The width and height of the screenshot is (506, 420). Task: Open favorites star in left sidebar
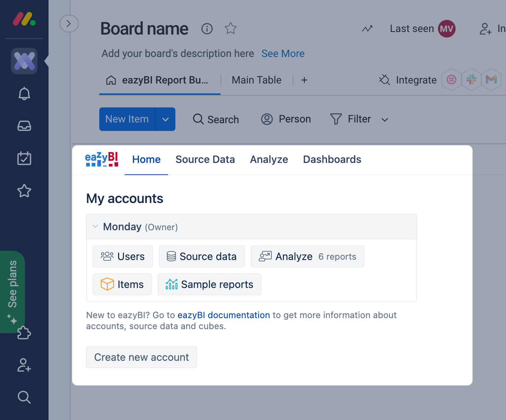[x=24, y=191]
